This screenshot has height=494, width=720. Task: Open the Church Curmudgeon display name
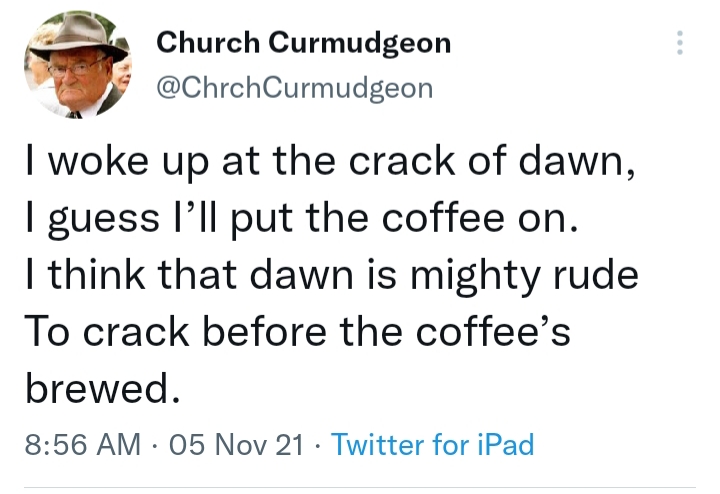pyautogui.click(x=304, y=43)
